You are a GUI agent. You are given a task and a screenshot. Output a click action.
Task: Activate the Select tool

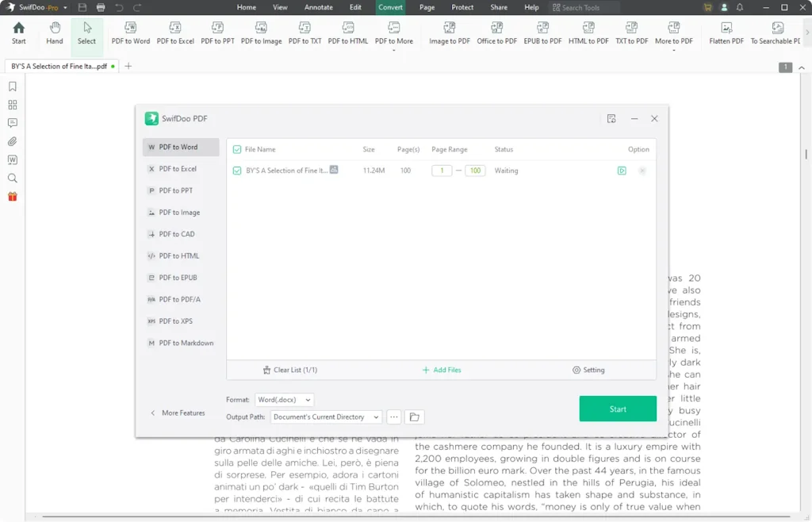(x=87, y=33)
